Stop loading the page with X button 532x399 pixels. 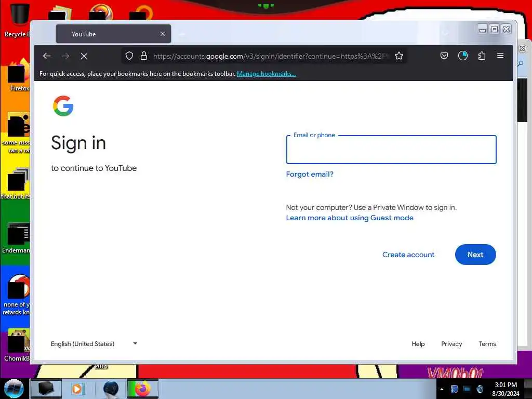pos(84,56)
